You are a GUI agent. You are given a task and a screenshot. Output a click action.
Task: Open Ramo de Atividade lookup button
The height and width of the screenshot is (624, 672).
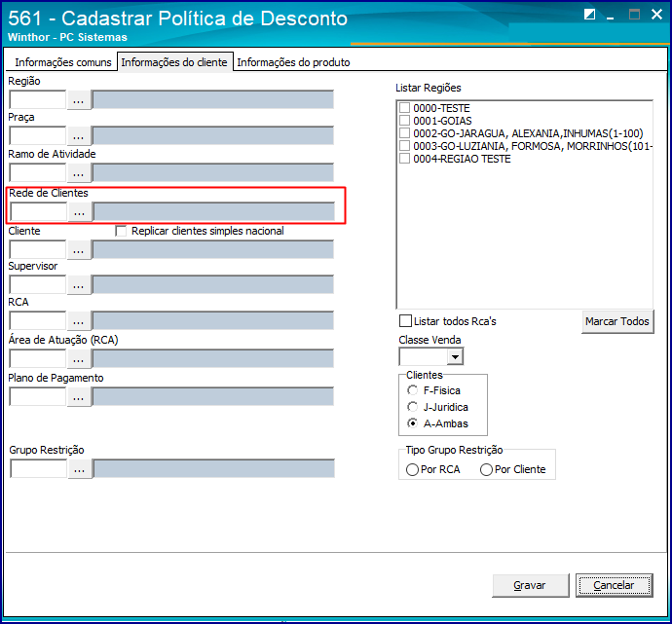(x=79, y=172)
